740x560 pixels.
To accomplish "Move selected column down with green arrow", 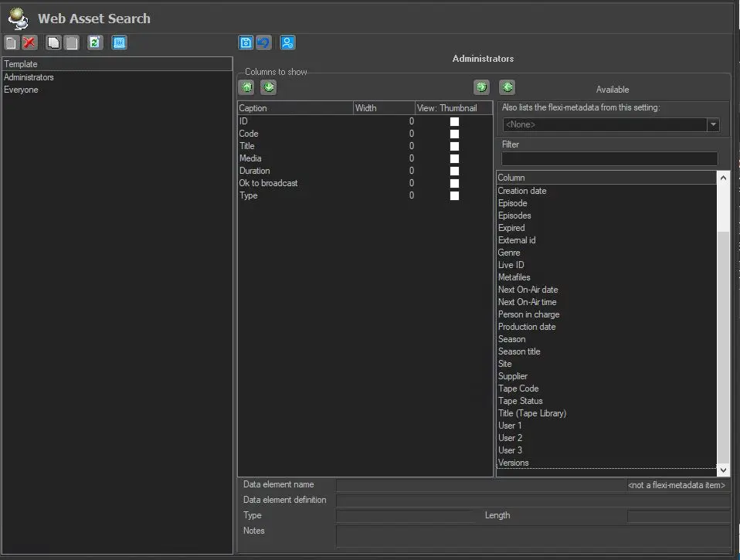I will tap(268, 87).
